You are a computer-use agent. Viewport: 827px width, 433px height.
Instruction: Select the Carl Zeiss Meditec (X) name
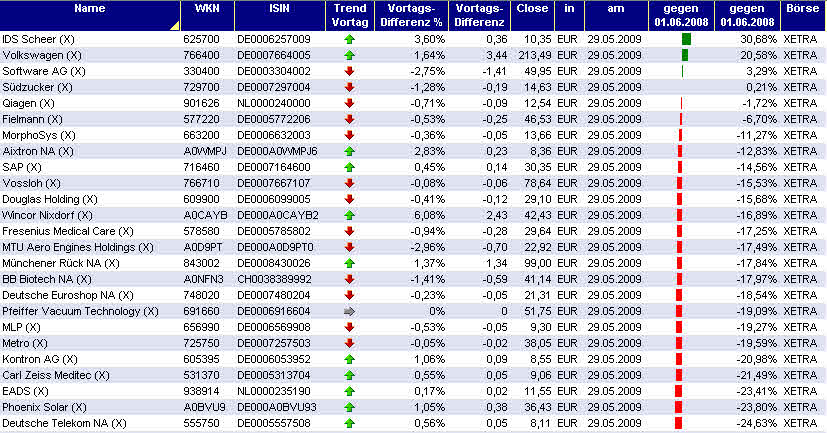tap(56, 376)
